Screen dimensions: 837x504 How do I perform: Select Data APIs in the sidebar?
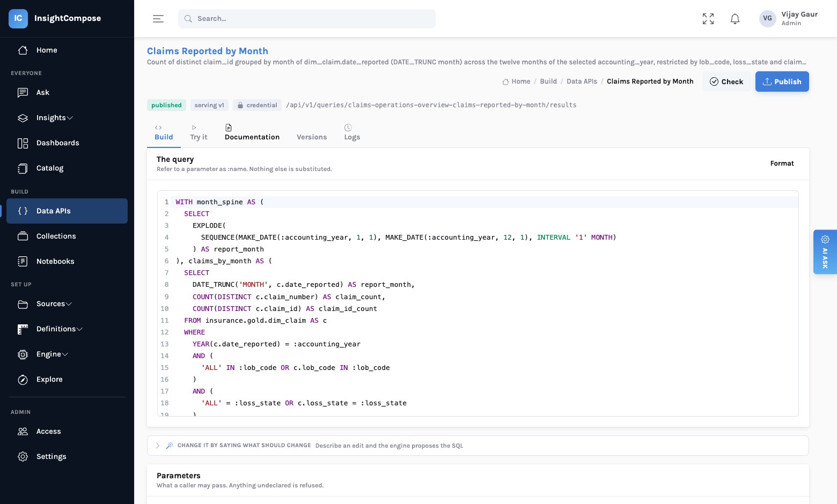[x=67, y=211]
